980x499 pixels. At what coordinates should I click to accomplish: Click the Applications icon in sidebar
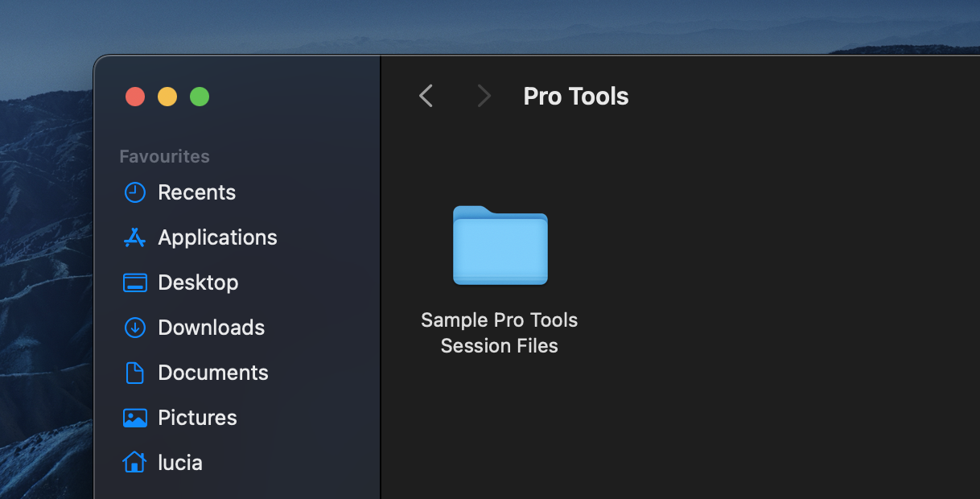[x=134, y=237]
